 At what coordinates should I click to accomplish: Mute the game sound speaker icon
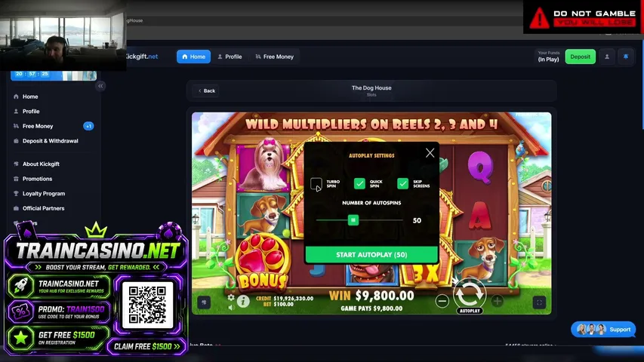pyautogui.click(x=231, y=307)
